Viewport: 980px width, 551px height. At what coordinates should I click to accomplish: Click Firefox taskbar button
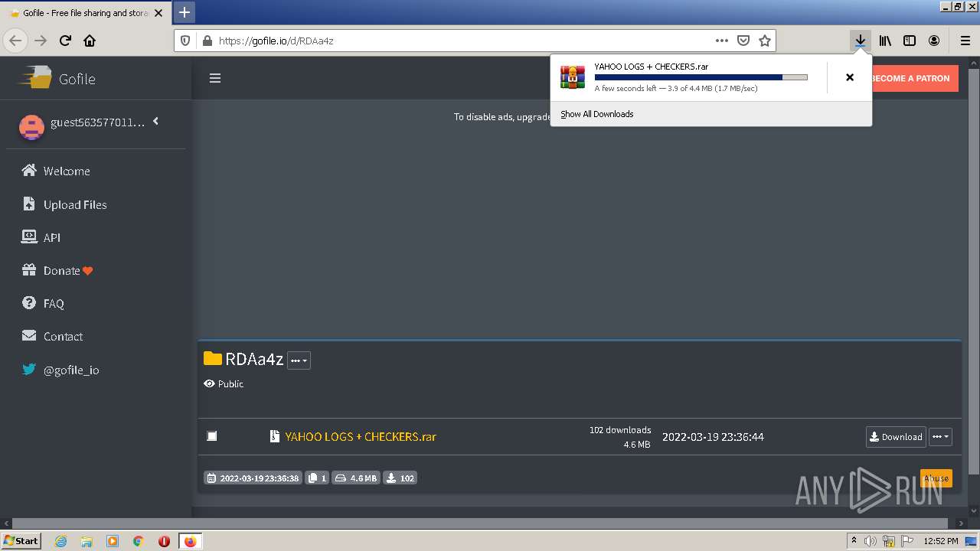pos(190,541)
